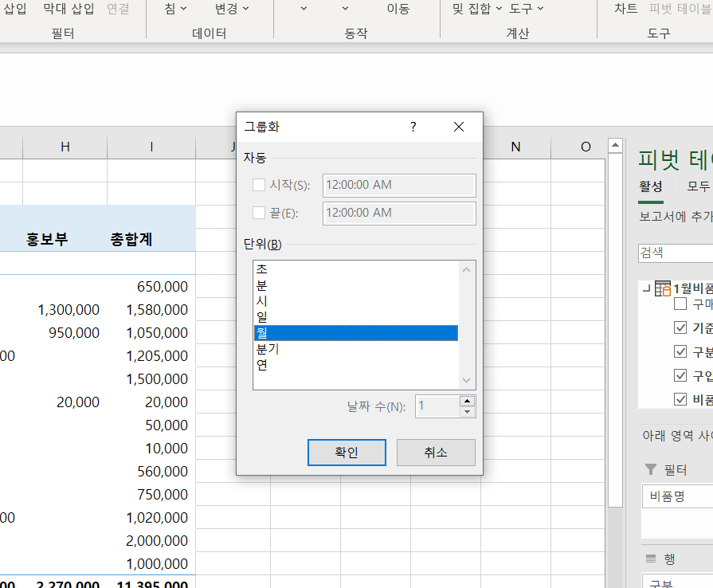The height and width of the screenshot is (588, 713).
Task: Open the 변경 dropdown in 데이터 group
Action: point(232,9)
